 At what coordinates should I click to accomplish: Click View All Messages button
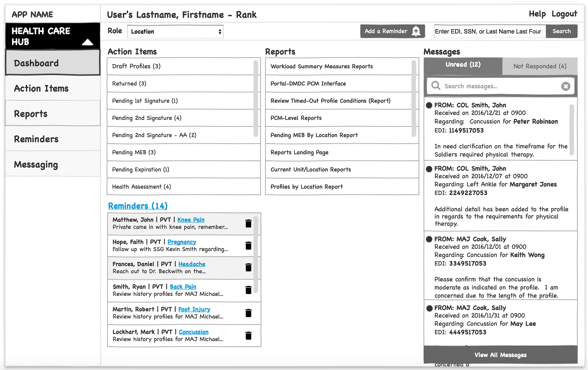[x=501, y=355]
